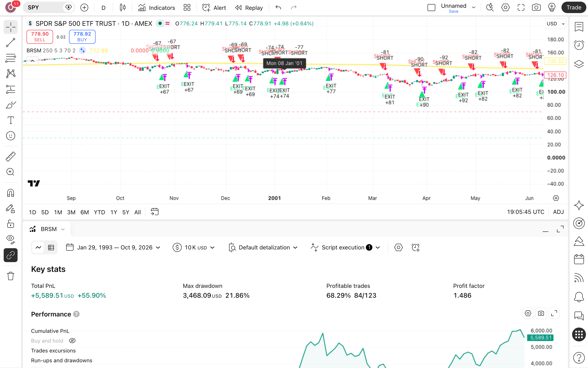Show the Buy and hold line
588x368 pixels.
[x=72, y=341]
